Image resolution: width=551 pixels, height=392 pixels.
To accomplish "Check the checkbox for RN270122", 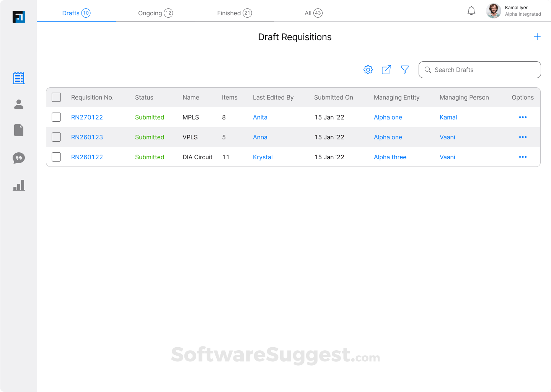I will pyautogui.click(x=56, y=117).
